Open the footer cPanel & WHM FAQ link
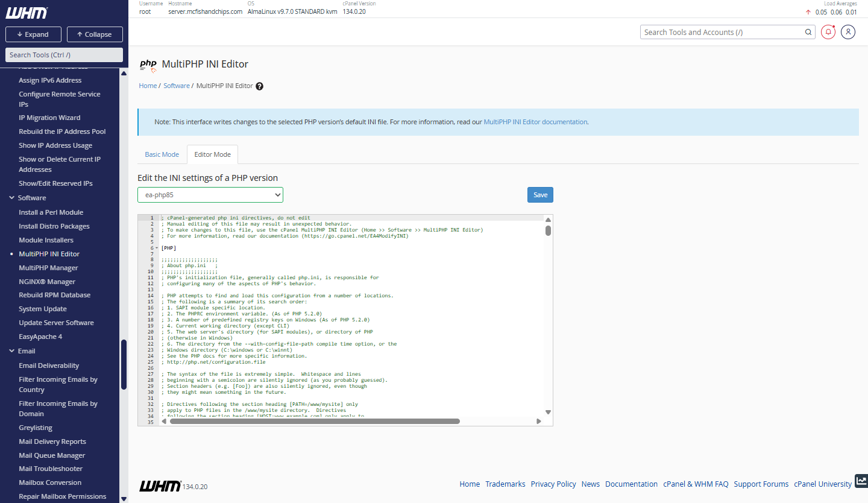Image resolution: width=868 pixels, height=503 pixels. click(696, 484)
